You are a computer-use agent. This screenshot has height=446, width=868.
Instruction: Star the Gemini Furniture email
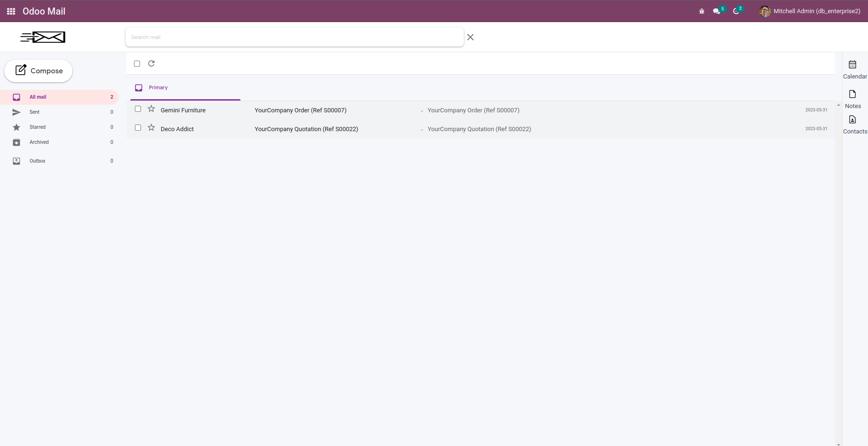click(151, 109)
